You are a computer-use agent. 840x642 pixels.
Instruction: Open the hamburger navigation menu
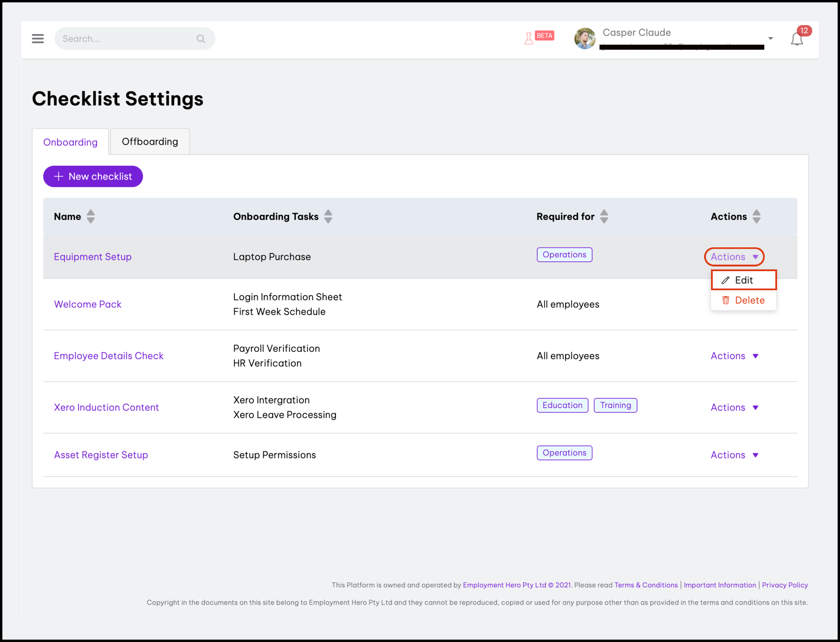[38, 38]
